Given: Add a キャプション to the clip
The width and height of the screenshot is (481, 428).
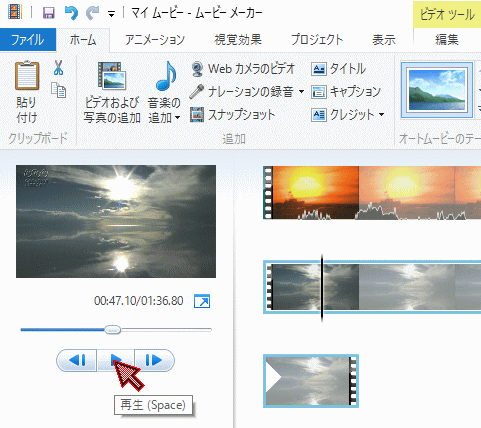Looking at the screenshot, I should [346, 92].
